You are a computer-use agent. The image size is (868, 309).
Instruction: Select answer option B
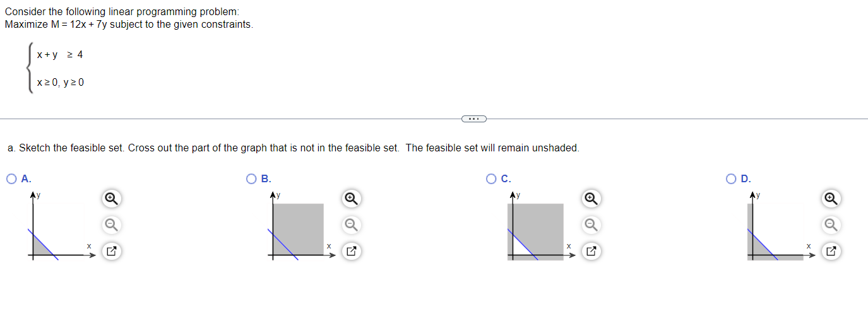coord(252,178)
